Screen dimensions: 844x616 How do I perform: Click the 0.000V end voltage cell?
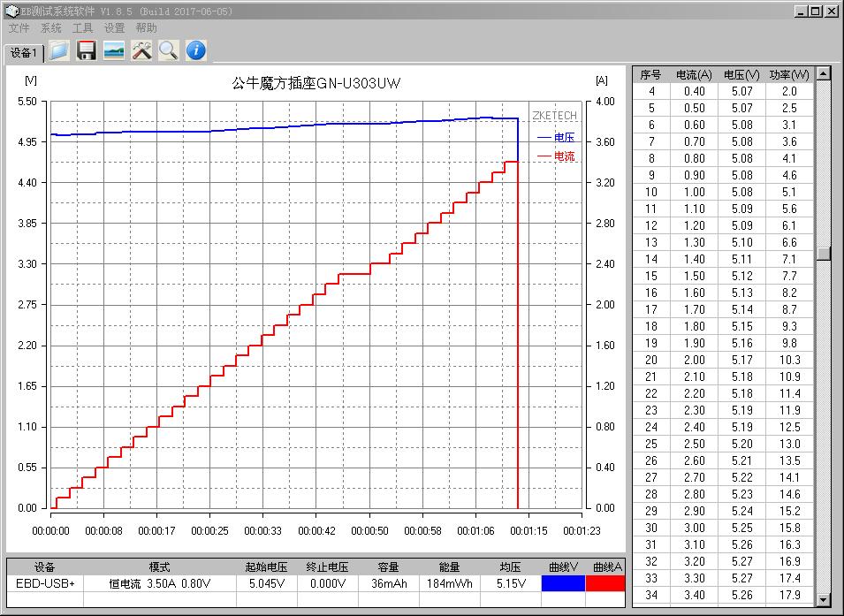(327, 583)
